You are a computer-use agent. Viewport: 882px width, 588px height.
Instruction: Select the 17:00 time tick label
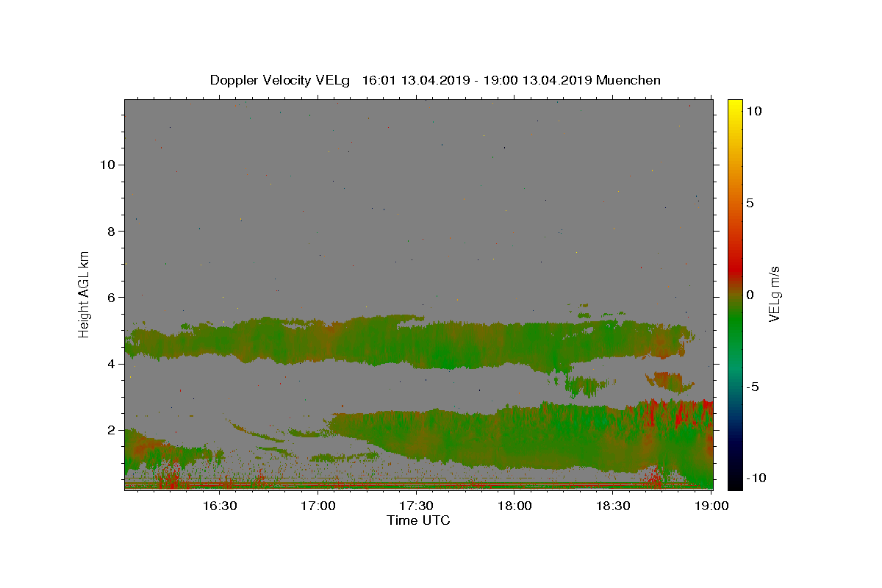pos(318,506)
